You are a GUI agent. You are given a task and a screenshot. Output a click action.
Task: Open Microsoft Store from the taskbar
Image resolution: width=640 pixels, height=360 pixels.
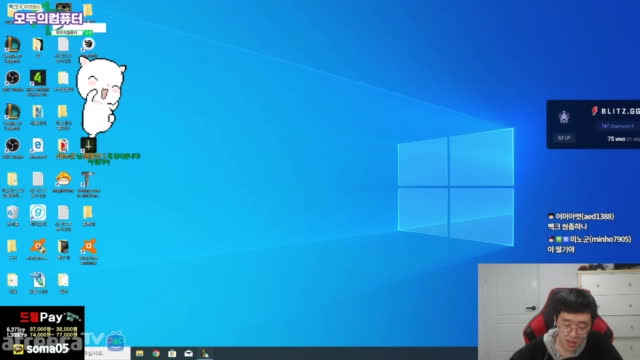click(172, 353)
